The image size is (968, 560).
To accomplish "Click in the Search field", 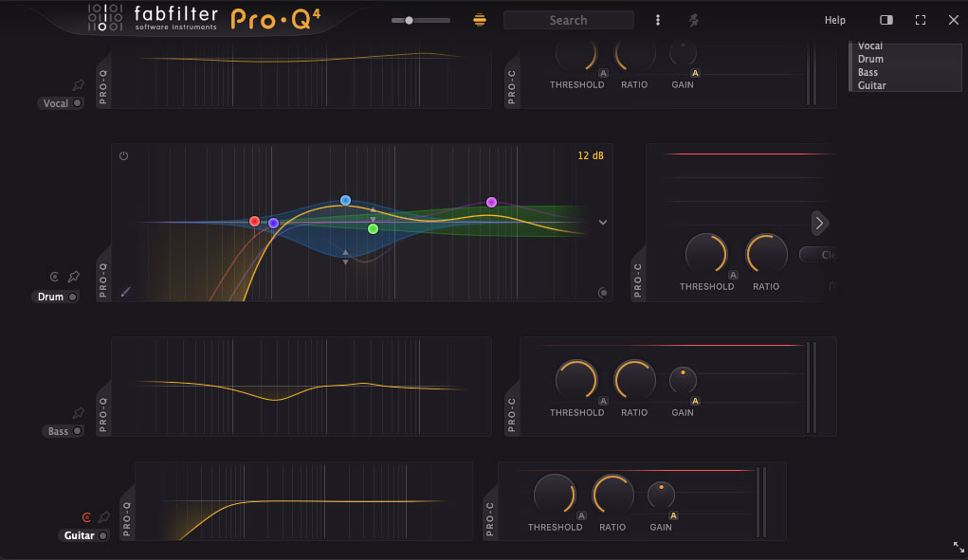I will coord(569,20).
